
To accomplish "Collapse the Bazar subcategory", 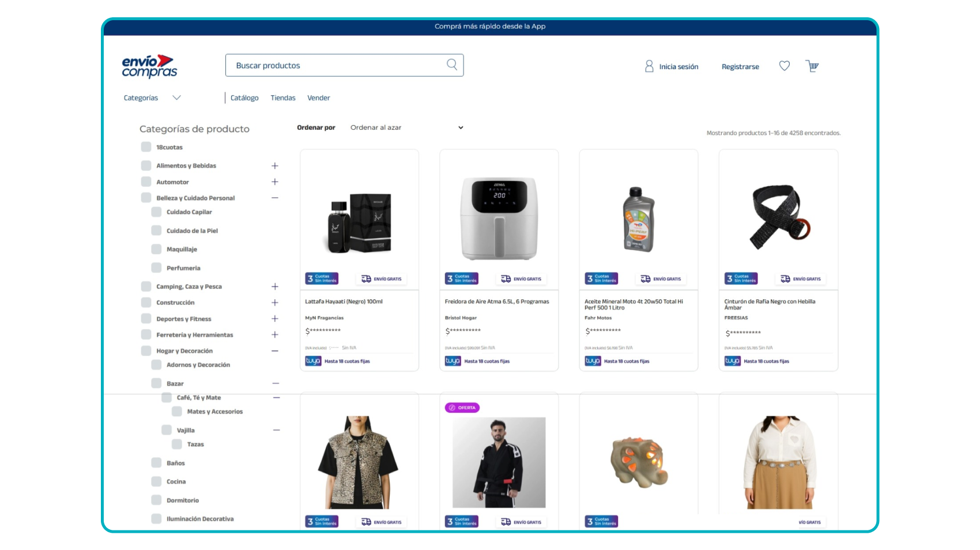I will tap(276, 383).
